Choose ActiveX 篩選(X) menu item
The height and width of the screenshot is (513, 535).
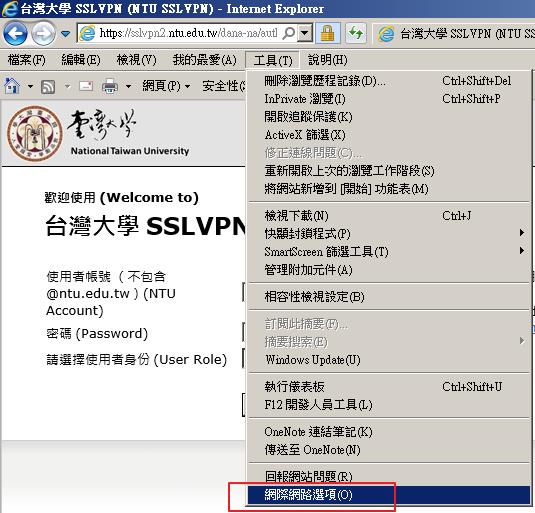click(389, 135)
